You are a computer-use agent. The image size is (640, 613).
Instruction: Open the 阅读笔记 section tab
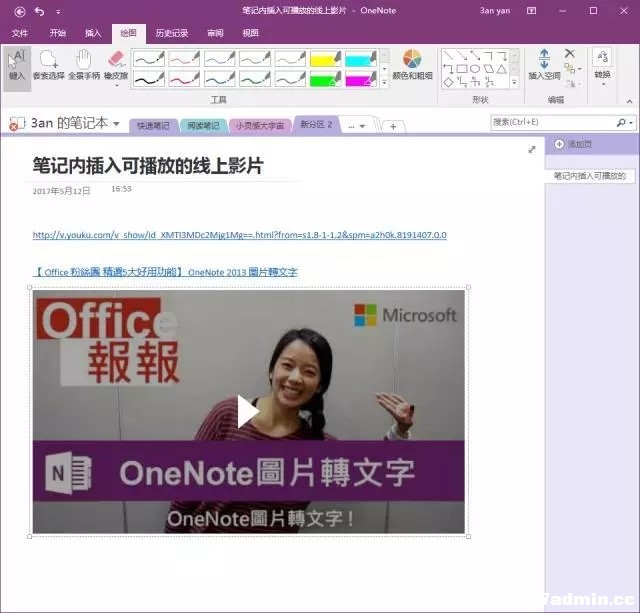(x=203, y=126)
